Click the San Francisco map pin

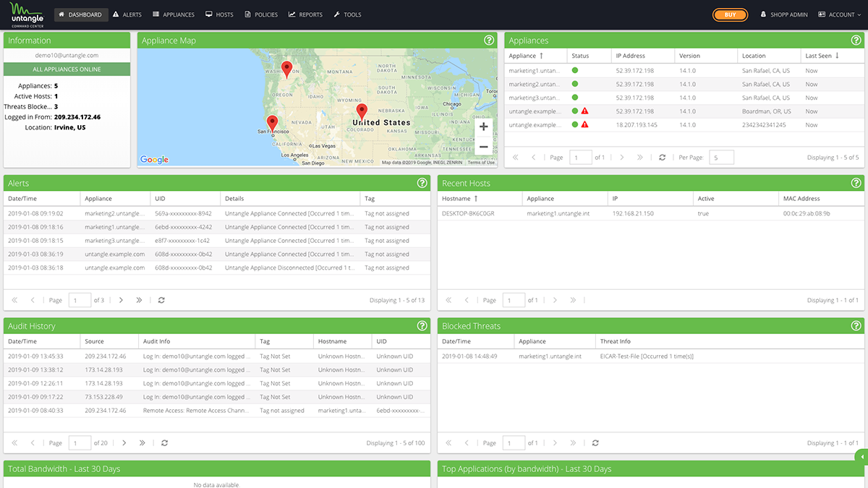coord(272,123)
